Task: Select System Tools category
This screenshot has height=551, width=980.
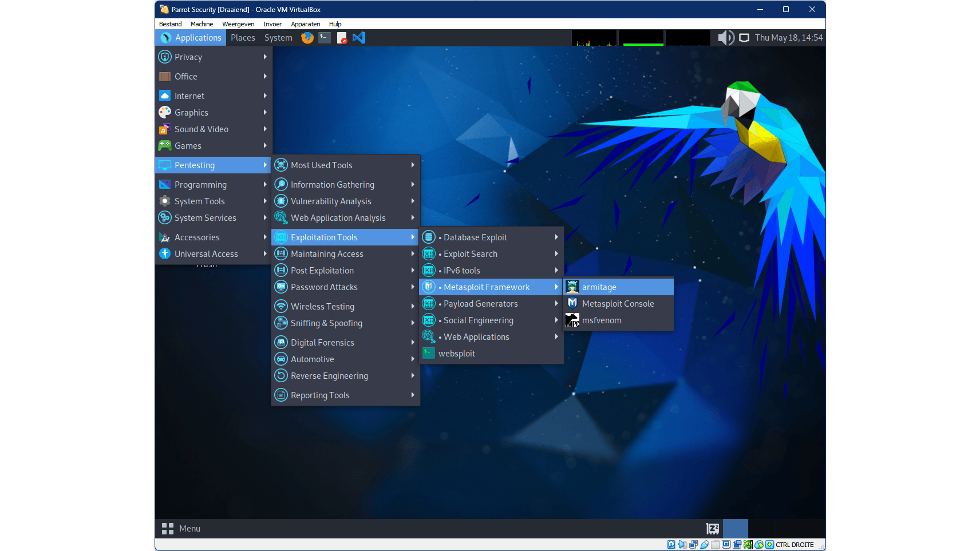Action: coord(213,201)
